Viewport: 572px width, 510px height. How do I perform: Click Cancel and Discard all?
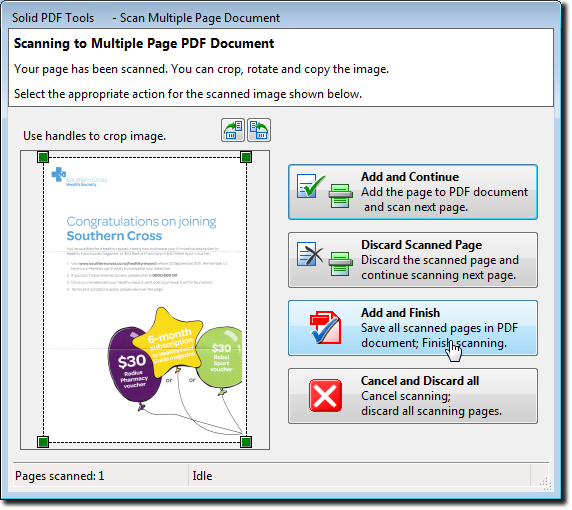coord(413,396)
